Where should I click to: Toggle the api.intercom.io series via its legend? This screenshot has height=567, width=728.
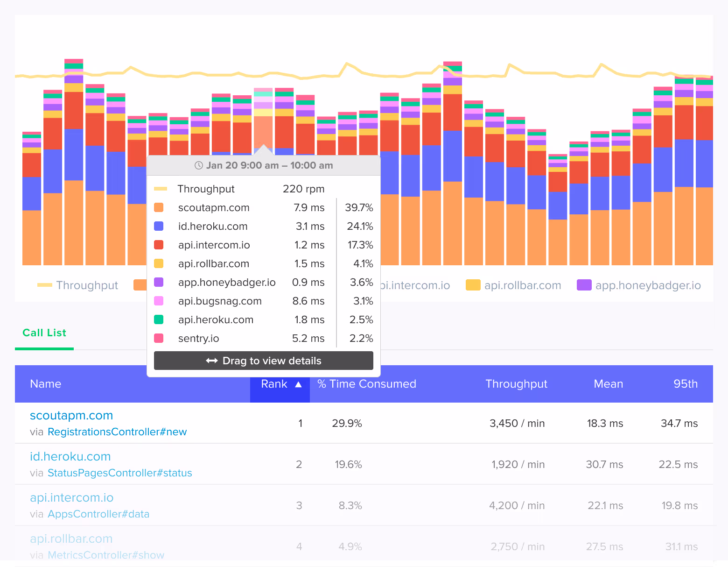click(415, 285)
